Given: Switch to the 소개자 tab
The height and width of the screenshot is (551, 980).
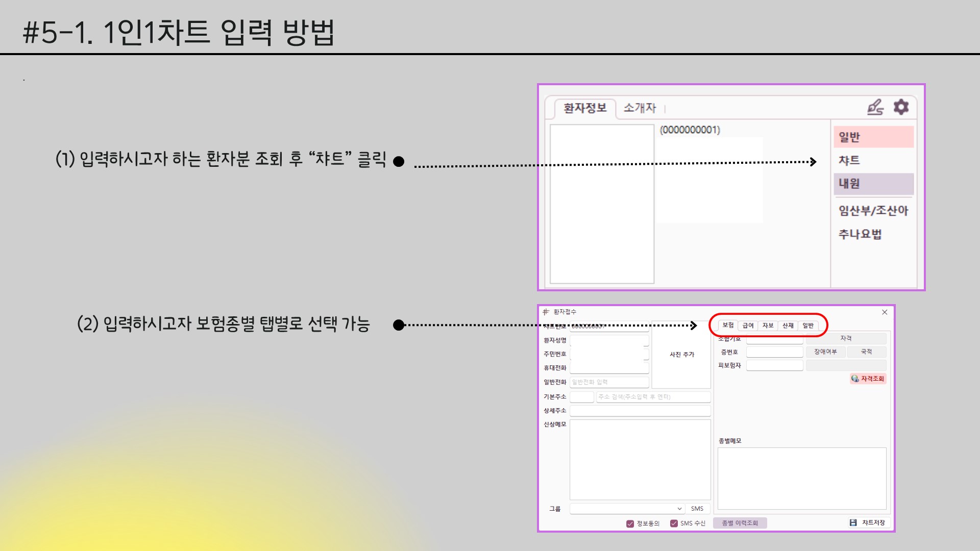Looking at the screenshot, I should pyautogui.click(x=640, y=108).
